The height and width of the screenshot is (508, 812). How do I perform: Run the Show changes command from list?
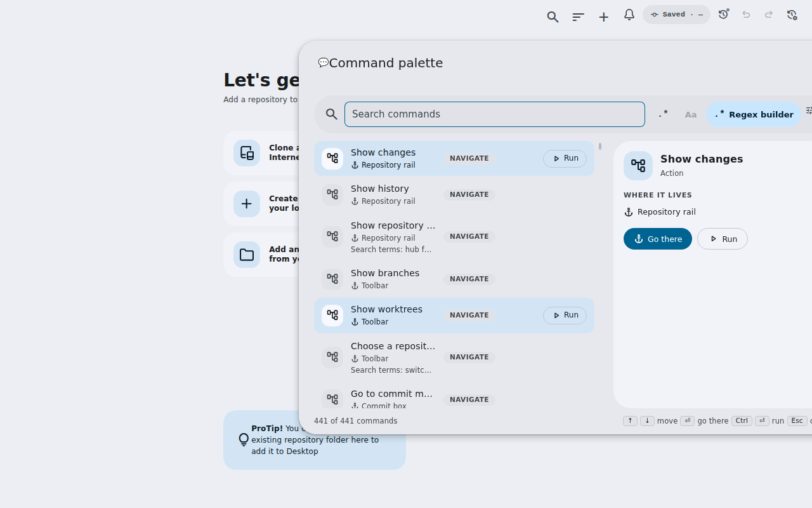[565, 158]
